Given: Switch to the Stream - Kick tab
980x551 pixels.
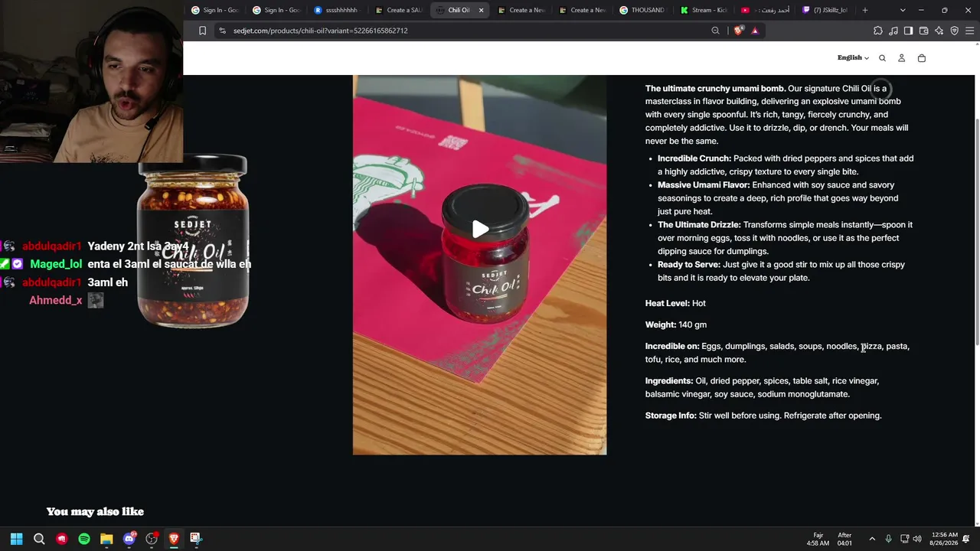Looking at the screenshot, I should tap(704, 10).
